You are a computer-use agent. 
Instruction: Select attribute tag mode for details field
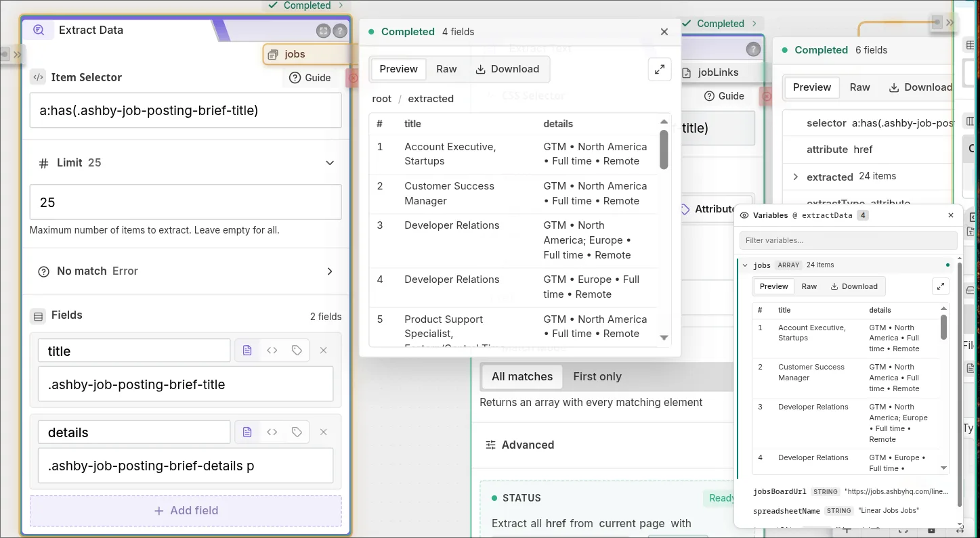pos(297,432)
